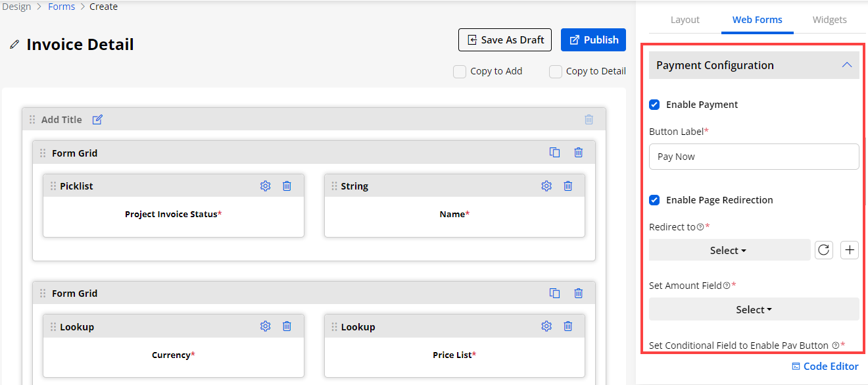Tick the Copy to Add checkbox

[460, 72]
